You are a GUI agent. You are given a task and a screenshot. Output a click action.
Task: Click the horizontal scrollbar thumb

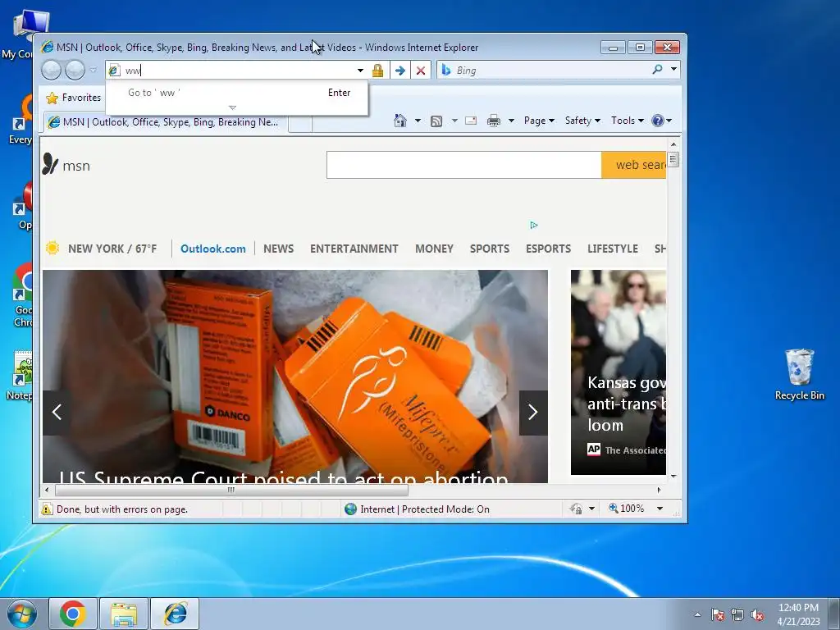pos(231,490)
